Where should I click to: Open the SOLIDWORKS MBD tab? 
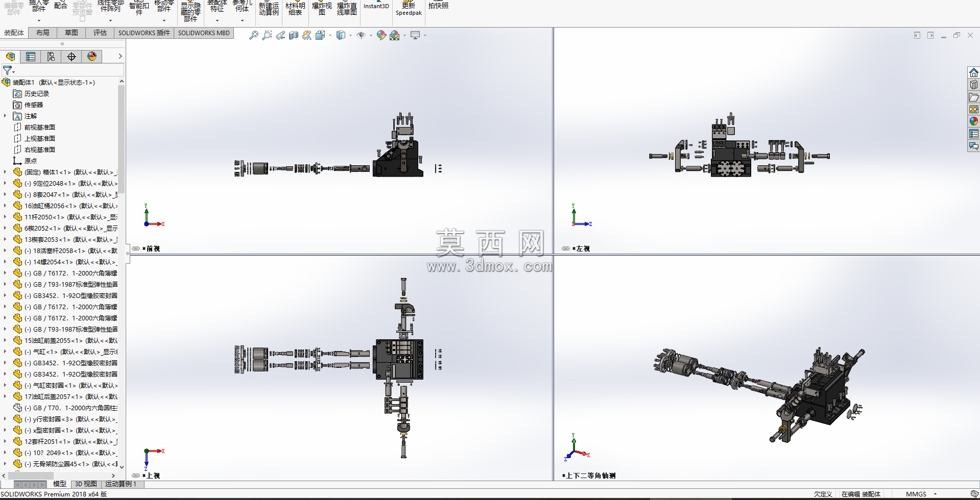(204, 33)
